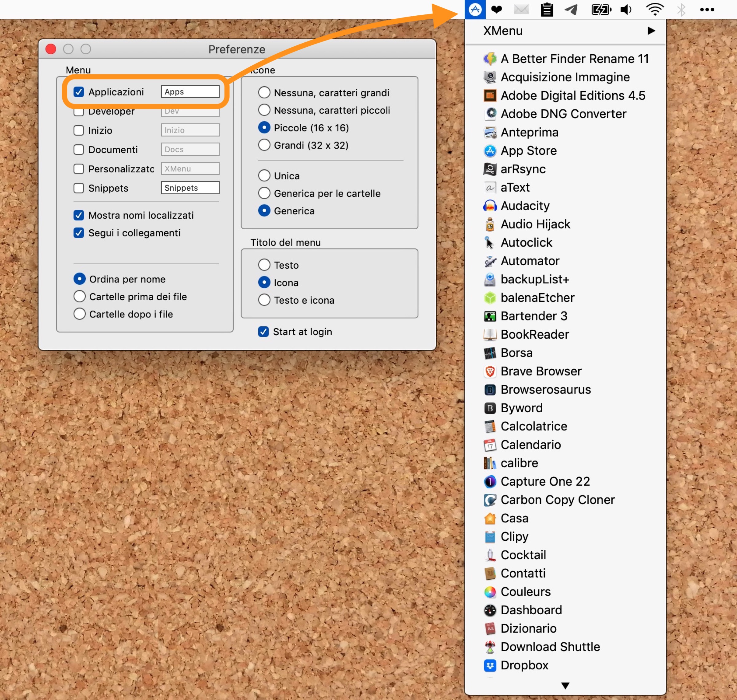Click the XMenu Apps icon in menu bar
This screenshot has height=700, width=737.
[x=475, y=10]
